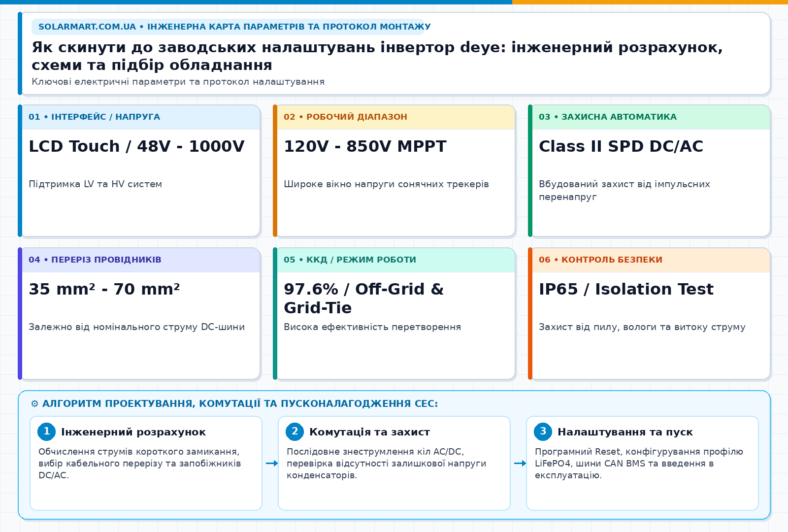Screen dimensions: 788x532
Task: Click text 'Висока ефективність перетворення'
Action: 372,327
